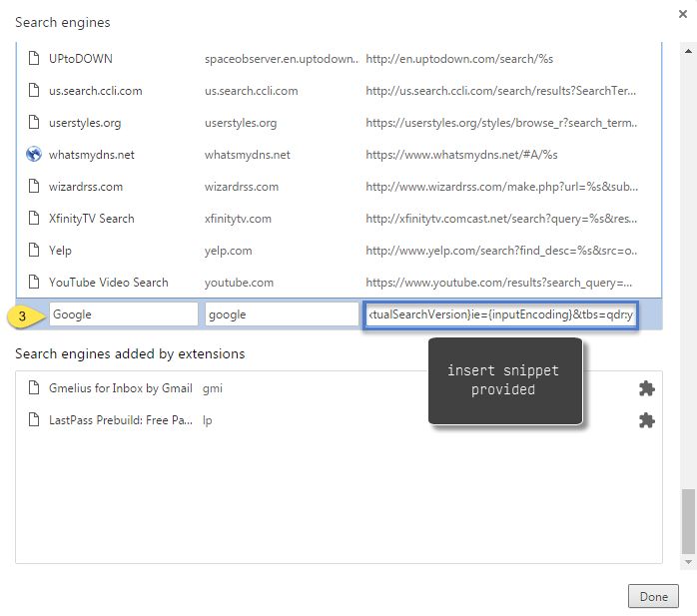This screenshot has width=697, height=616.
Task: Select the UPtoDOWN search engine name
Action: click(x=81, y=59)
